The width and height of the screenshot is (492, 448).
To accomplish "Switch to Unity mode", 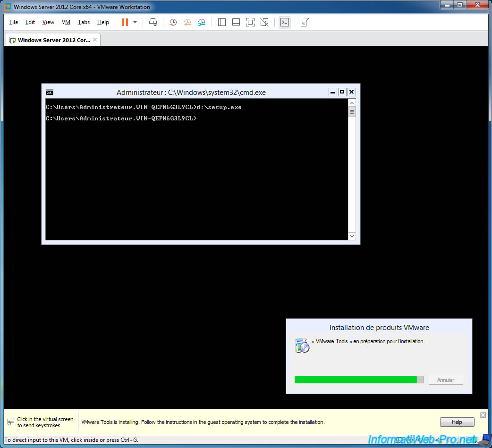I will point(264,22).
